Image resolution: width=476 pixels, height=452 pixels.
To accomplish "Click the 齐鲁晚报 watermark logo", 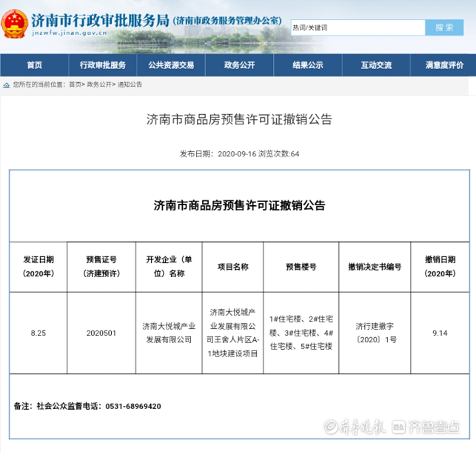I will (363, 428).
